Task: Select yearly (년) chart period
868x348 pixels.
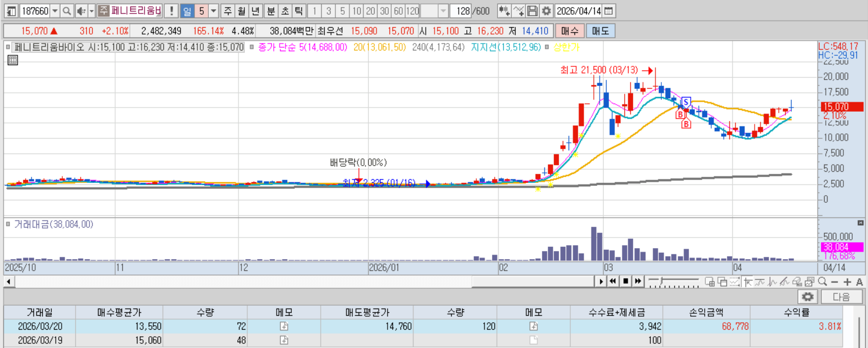Action: [x=255, y=11]
